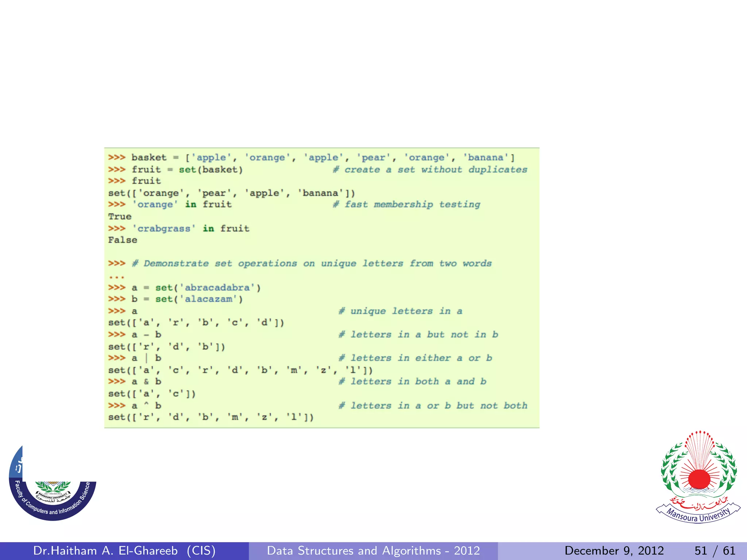
Task: Click the a - b expression line
Action: tap(135, 334)
